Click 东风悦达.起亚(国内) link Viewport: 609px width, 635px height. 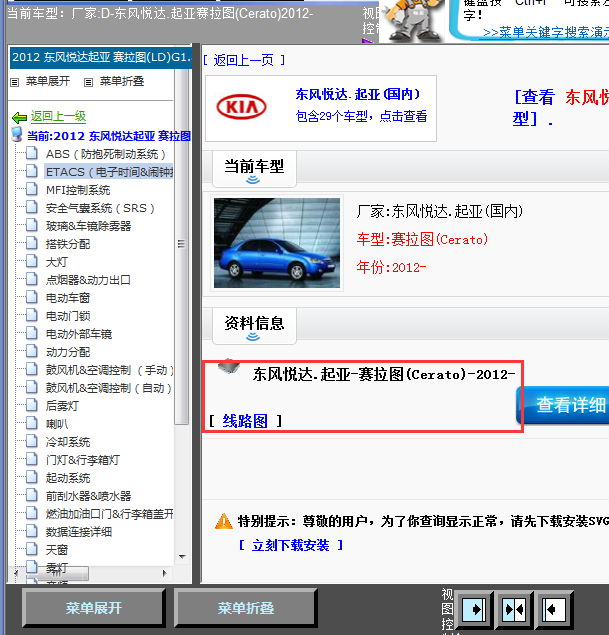(358, 94)
